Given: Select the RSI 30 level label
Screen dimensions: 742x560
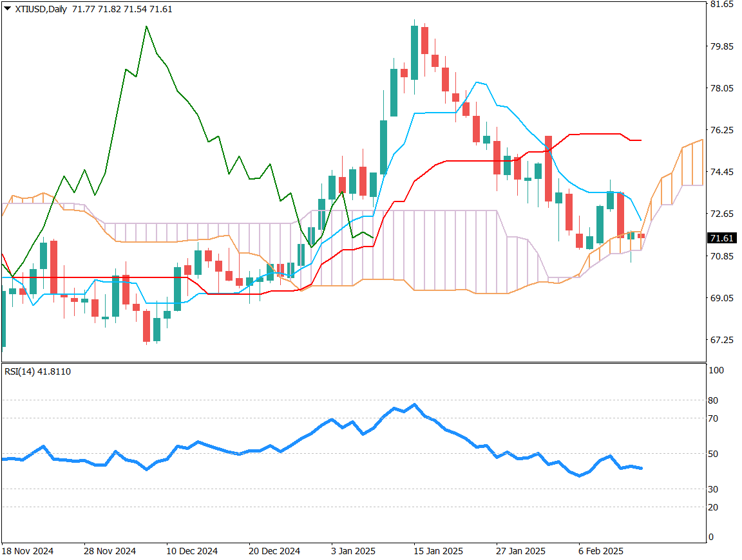Looking at the screenshot, I should pyautogui.click(x=713, y=489).
